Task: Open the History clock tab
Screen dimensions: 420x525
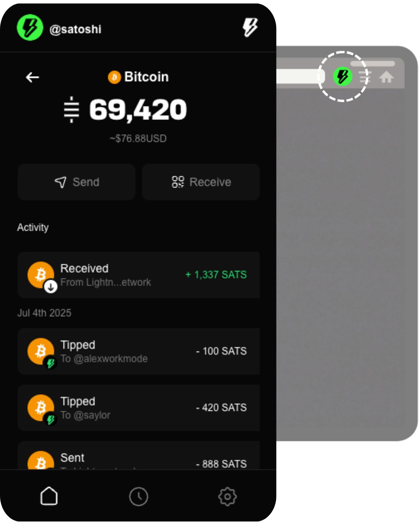Action: [x=139, y=497]
